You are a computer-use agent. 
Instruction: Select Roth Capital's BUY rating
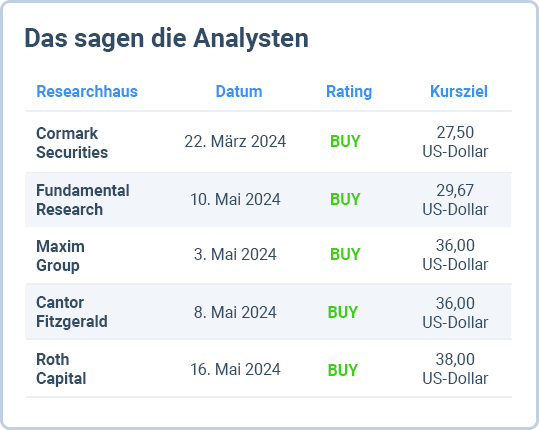coord(343,370)
